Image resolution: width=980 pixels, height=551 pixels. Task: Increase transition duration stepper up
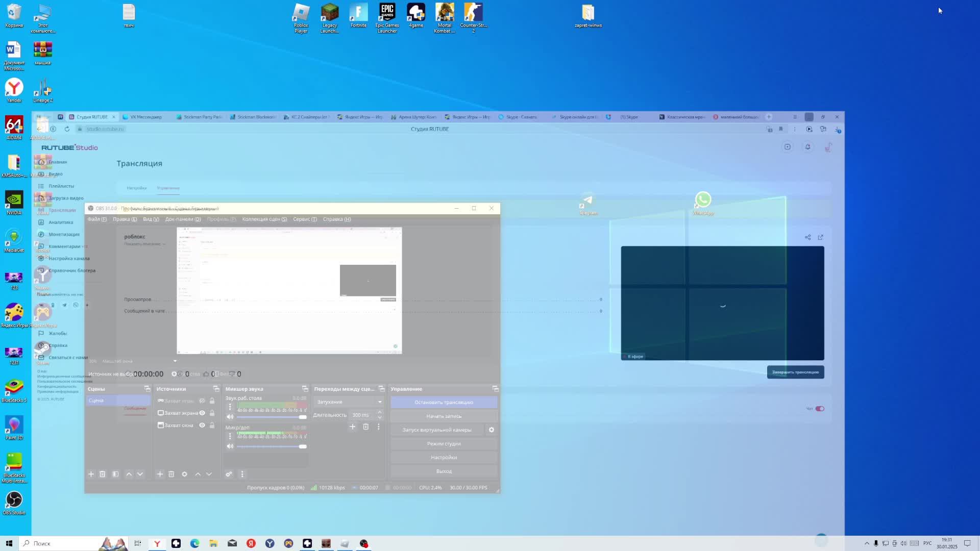[x=379, y=412]
